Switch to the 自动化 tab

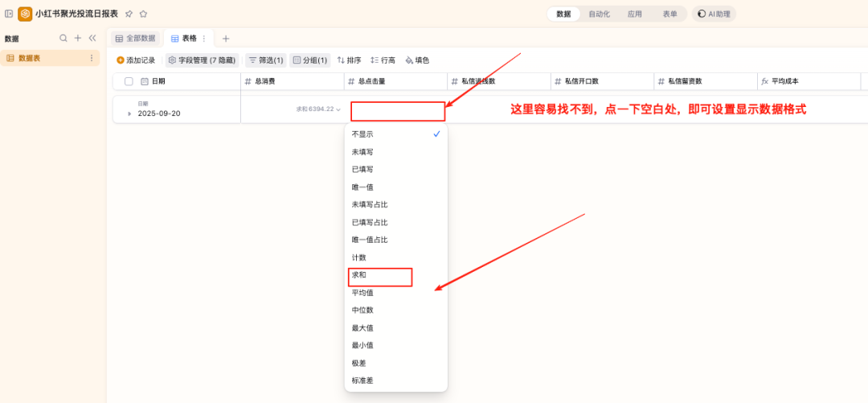(599, 14)
